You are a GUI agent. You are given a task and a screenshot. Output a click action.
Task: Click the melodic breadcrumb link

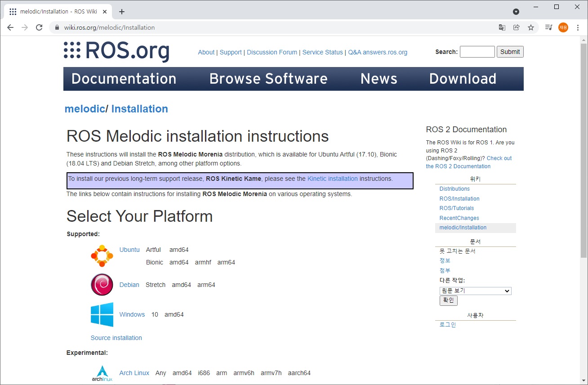[85, 109]
